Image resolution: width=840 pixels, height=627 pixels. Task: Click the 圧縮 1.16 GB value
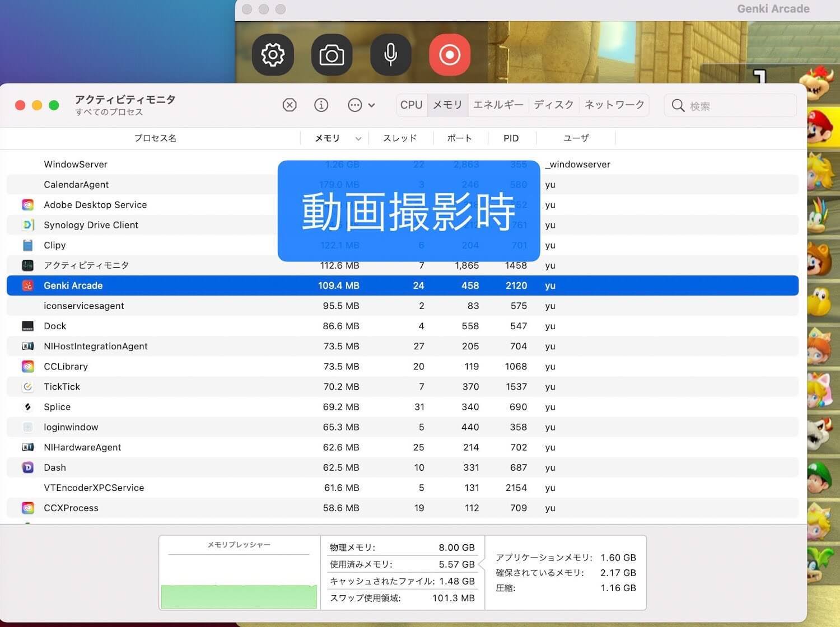[x=618, y=588]
